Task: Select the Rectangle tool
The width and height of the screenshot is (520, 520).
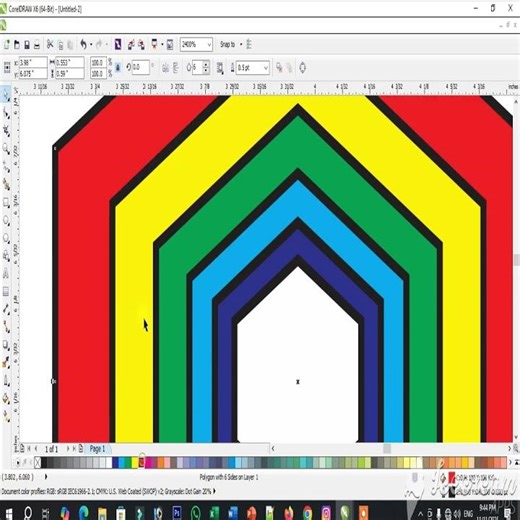Action: 6,202
